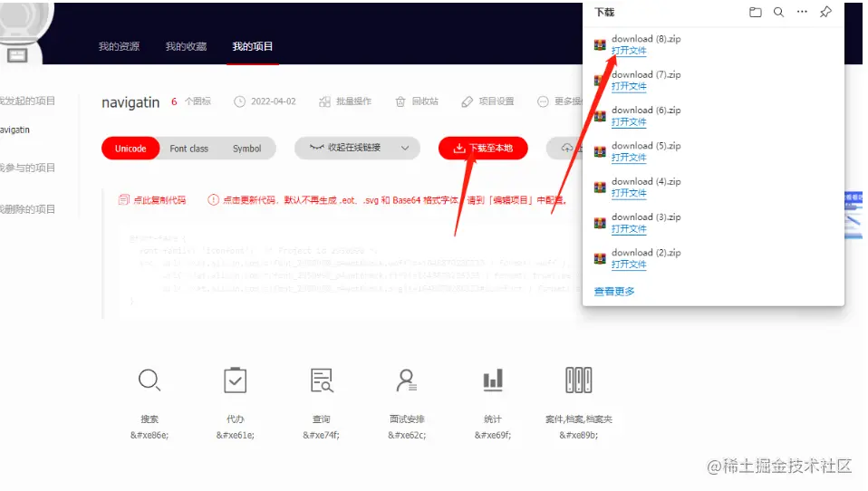Click the 批量操作 batch operation icon
868x491 pixels.
click(x=324, y=101)
